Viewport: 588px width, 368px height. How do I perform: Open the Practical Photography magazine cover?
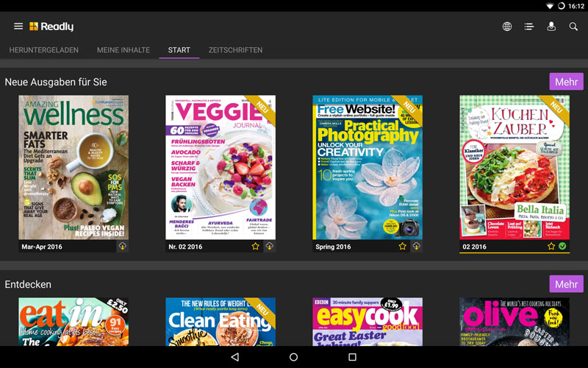367,168
